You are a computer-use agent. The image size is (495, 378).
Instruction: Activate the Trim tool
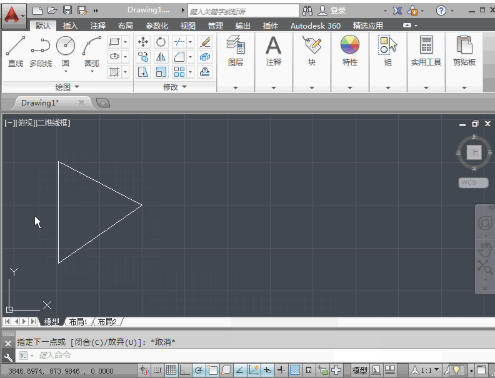point(179,42)
